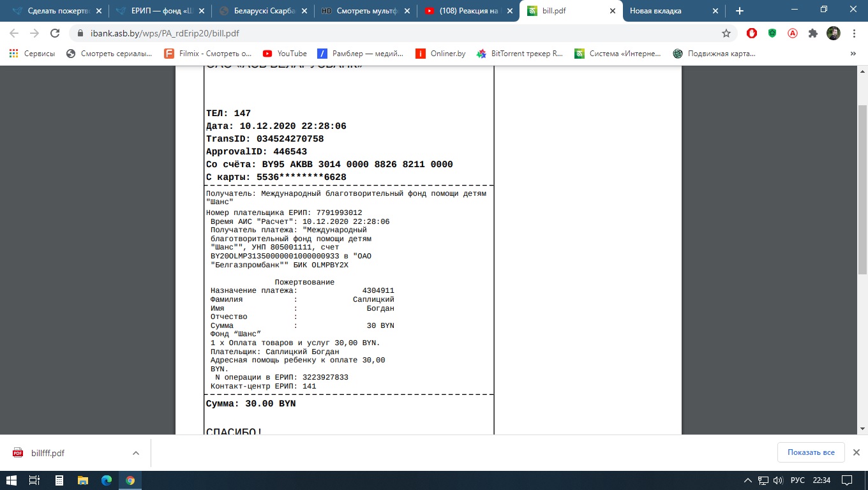
Task: Click the vertical scrollbar thumb
Action: pos(862,190)
